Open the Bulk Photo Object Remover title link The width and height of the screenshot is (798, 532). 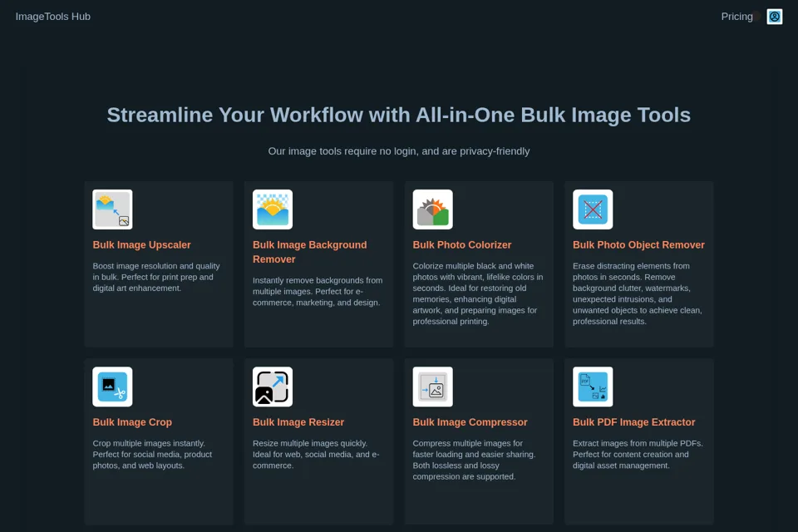point(638,245)
